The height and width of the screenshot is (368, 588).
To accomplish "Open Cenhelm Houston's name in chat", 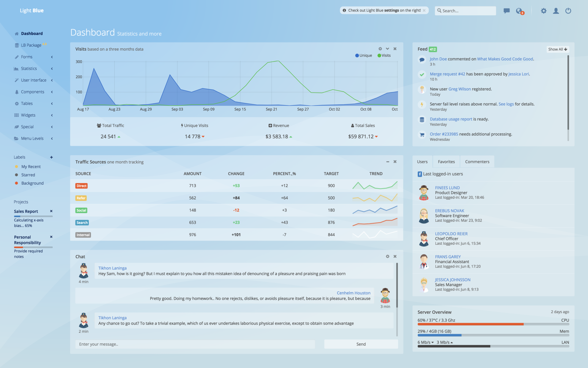I will [353, 293].
